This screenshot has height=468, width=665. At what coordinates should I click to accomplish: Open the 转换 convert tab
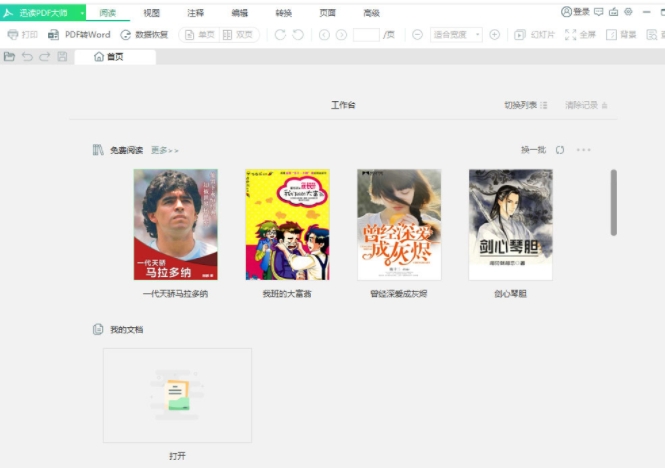pyautogui.click(x=283, y=13)
